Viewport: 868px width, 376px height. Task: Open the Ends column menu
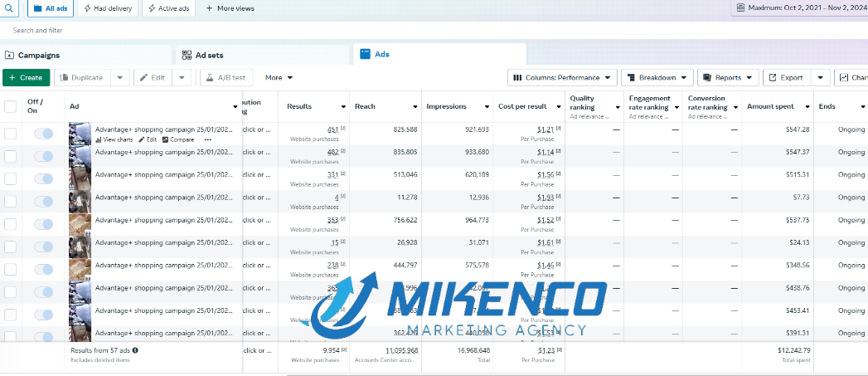(x=863, y=106)
